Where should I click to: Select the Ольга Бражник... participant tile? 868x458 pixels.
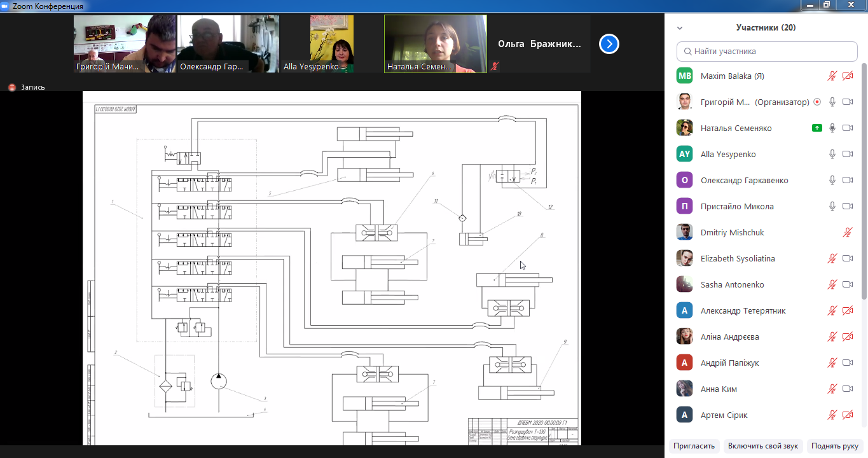click(539, 44)
